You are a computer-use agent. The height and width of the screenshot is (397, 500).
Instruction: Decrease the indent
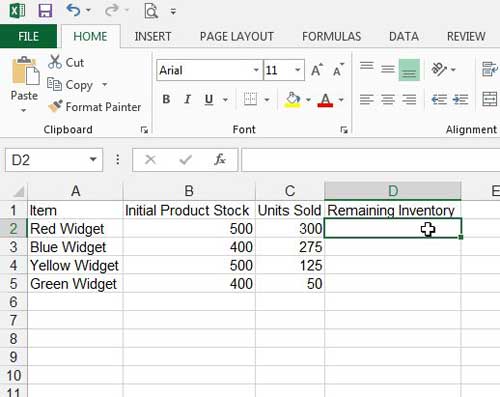(439, 99)
